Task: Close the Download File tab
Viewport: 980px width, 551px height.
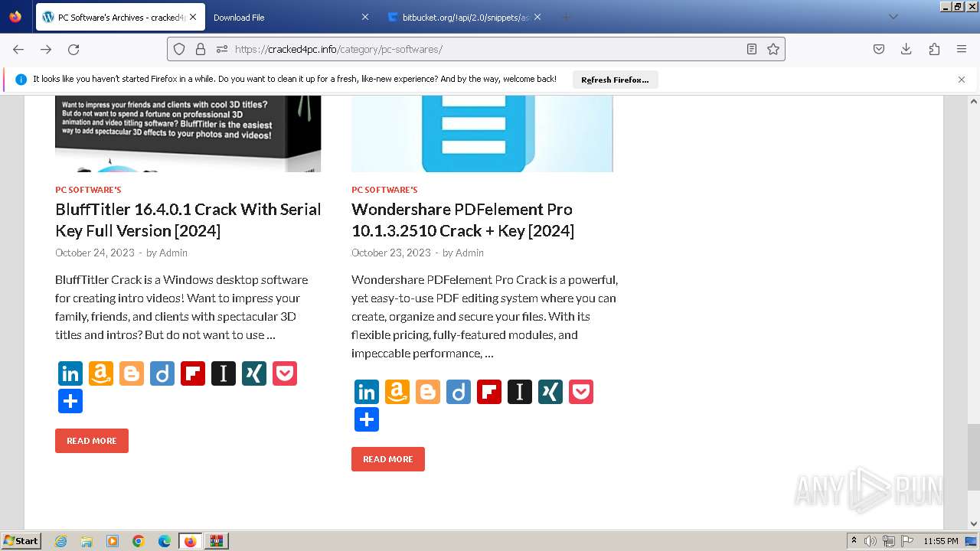Action: [364, 17]
